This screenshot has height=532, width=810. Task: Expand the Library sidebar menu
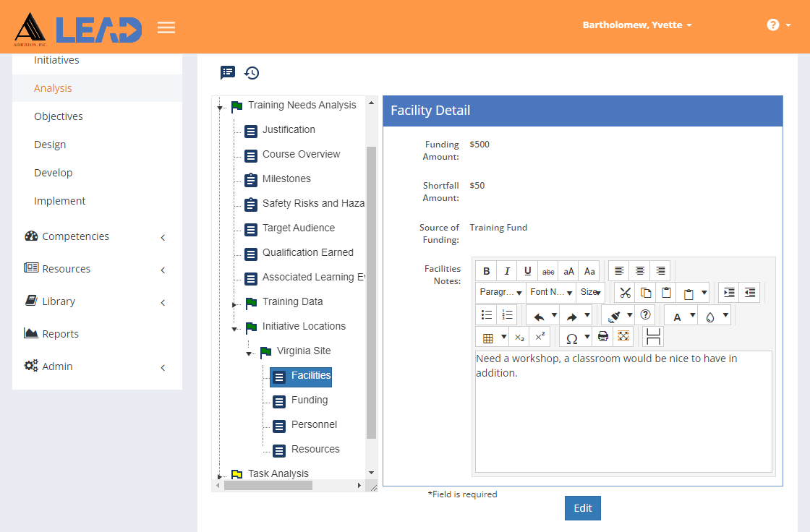coord(97,301)
